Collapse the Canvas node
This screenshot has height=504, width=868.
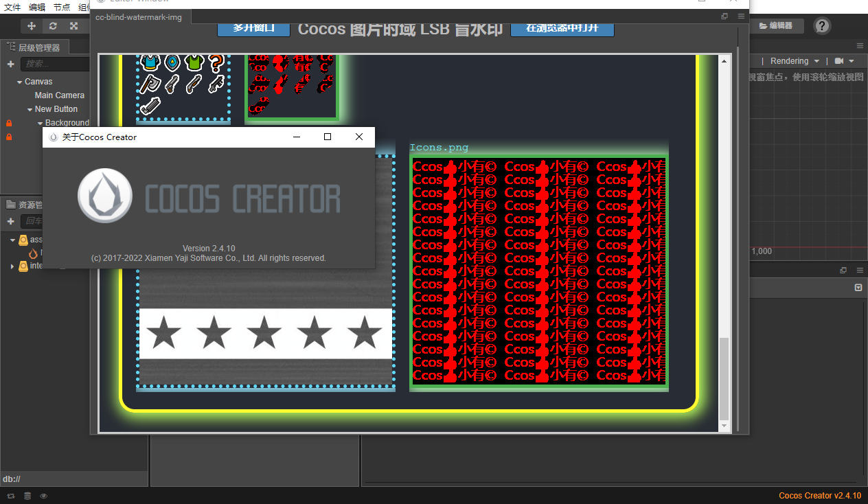coord(19,82)
